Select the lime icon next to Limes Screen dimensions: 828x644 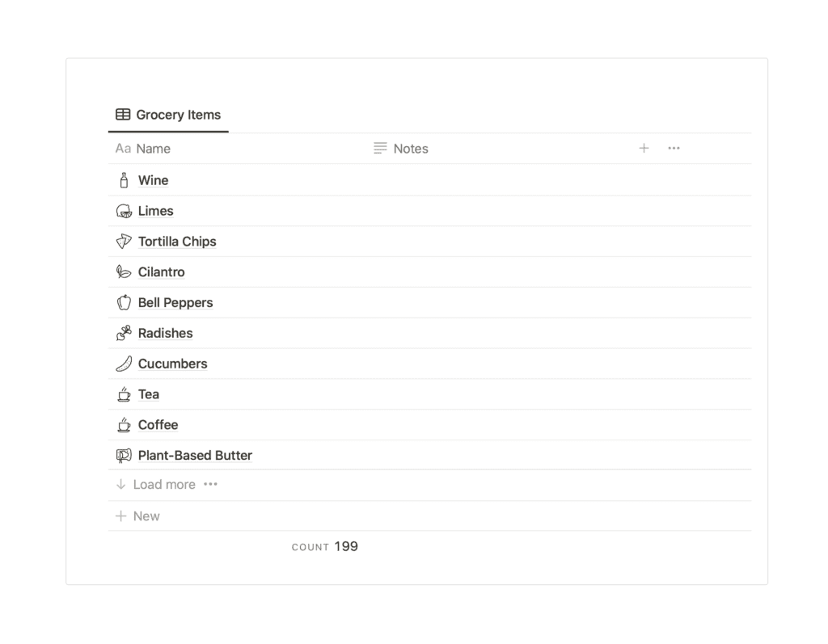coord(124,210)
